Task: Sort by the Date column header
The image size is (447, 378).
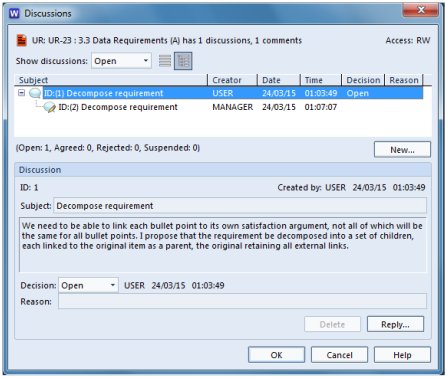Action: 279,80
